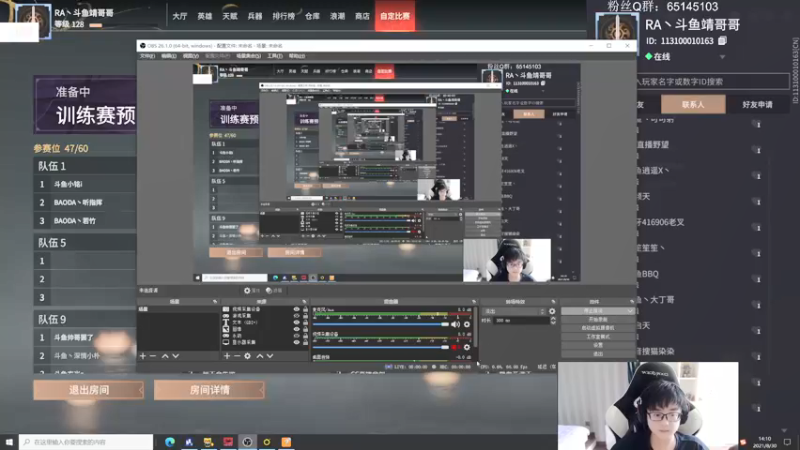Click the transition duration 300 ms field

521,320
